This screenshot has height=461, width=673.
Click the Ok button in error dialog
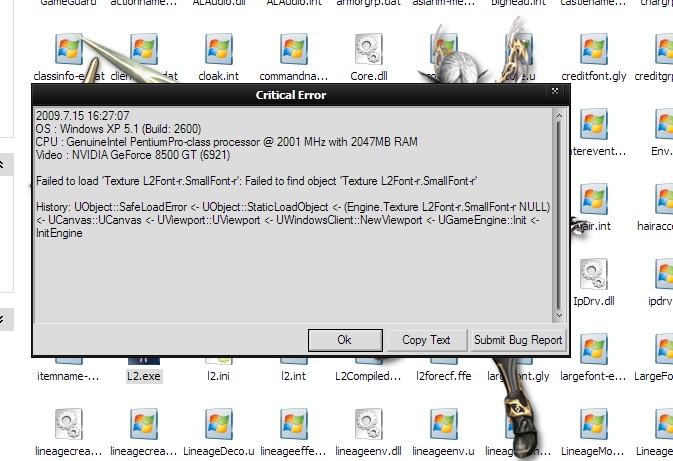click(x=345, y=340)
